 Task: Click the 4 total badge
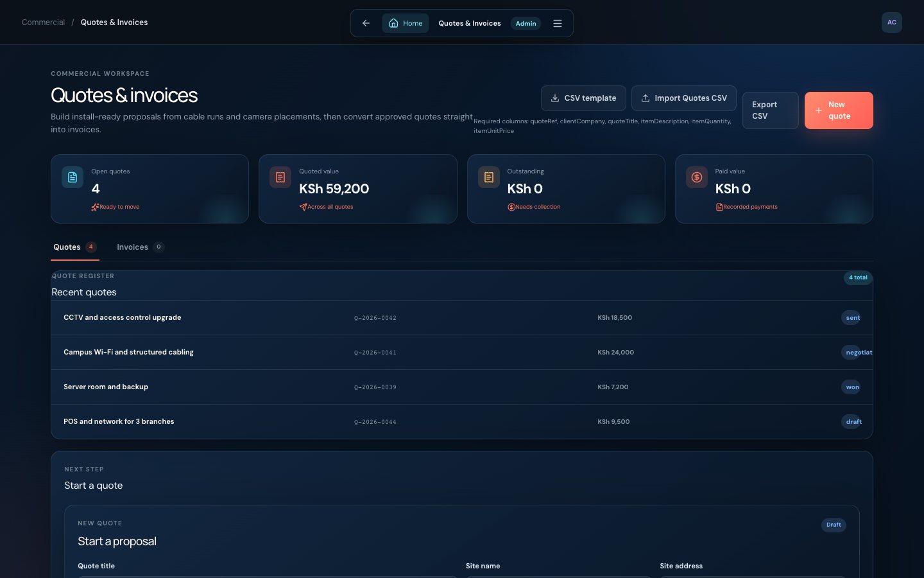pos(858,277)
